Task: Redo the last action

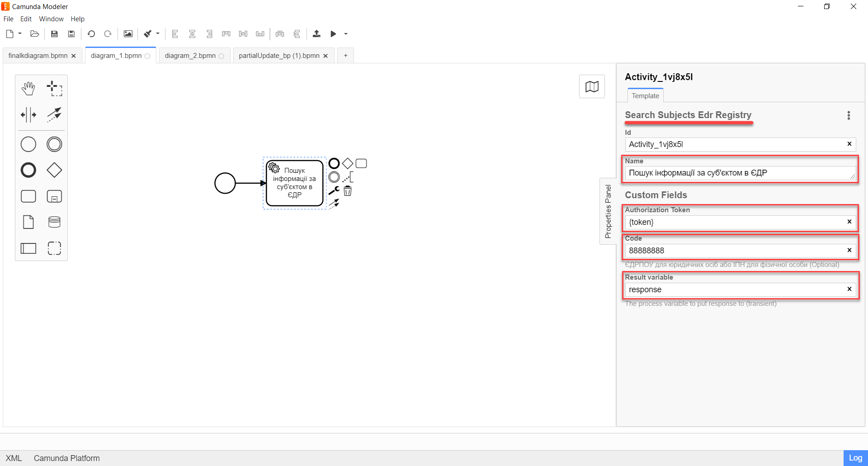Action: 108,34
